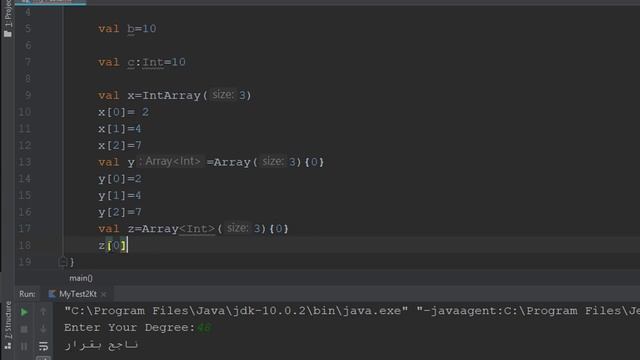Click line number 13 in the gutter

pyautogui.click(x=24, y=162)
